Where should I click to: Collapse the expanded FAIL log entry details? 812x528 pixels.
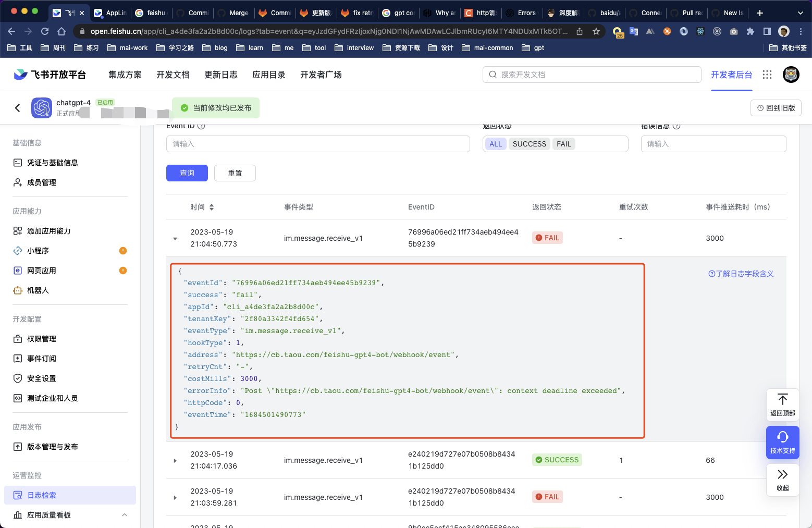[x=175, y=238]
